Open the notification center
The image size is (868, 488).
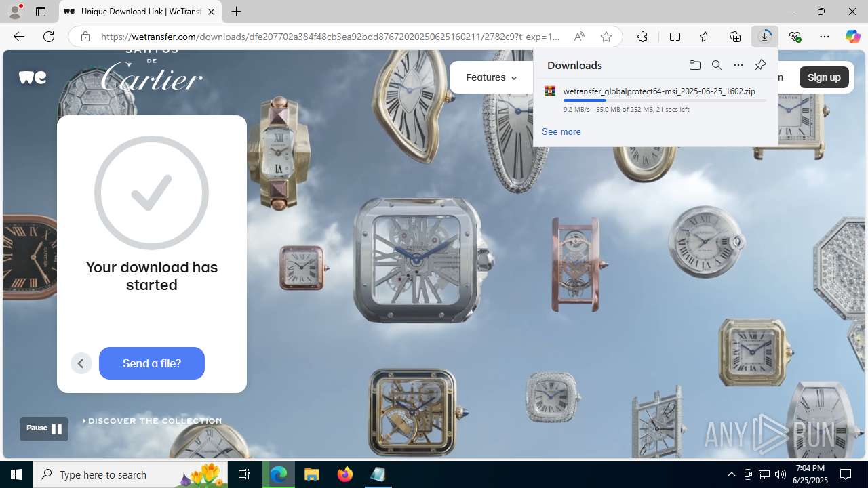point(846,474)
